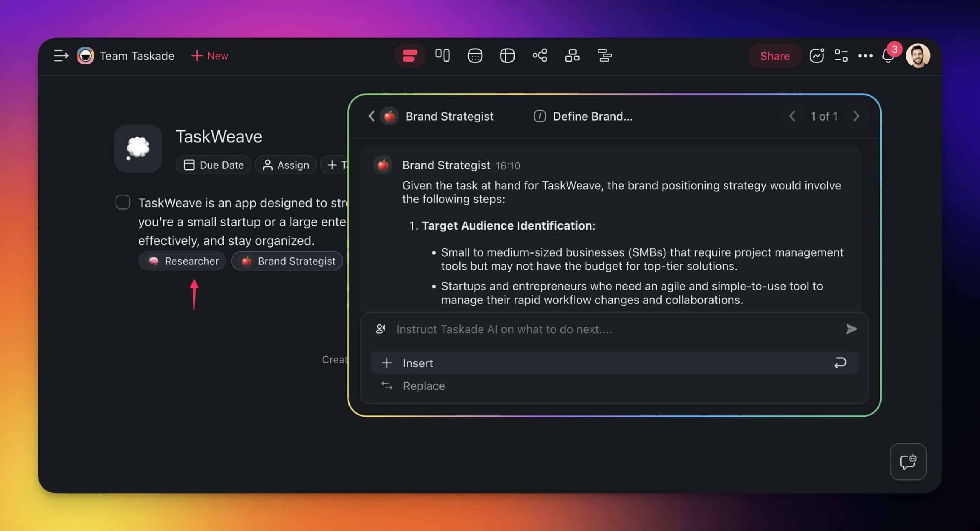The image size is (980, 531).
Task: Go to next response arrow
Action: pos(856,116)
